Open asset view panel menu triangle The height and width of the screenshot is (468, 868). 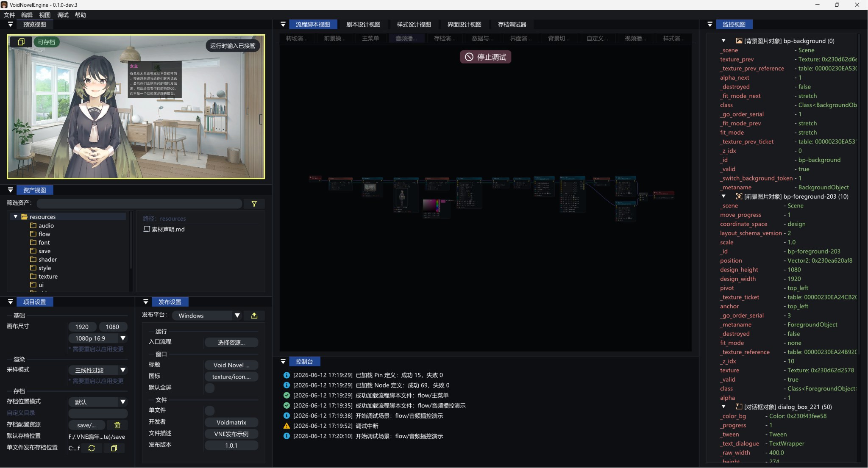click(11, 190)
